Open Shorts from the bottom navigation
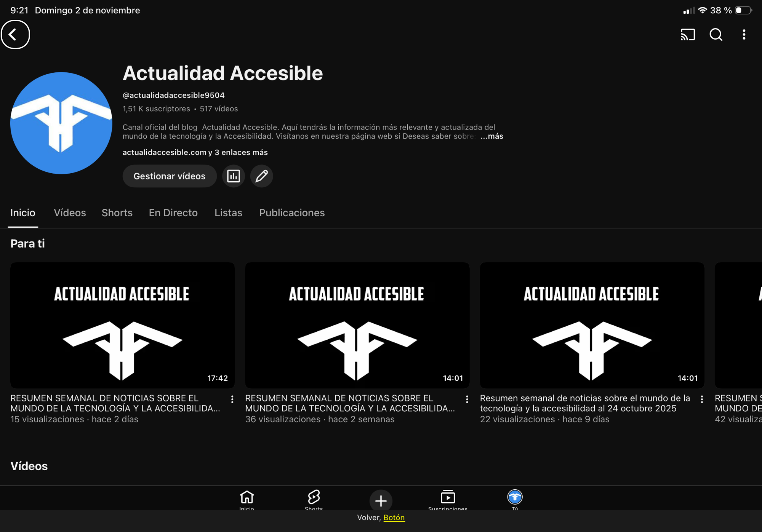Screen dimensions: 762x532 tap(314, 500)
